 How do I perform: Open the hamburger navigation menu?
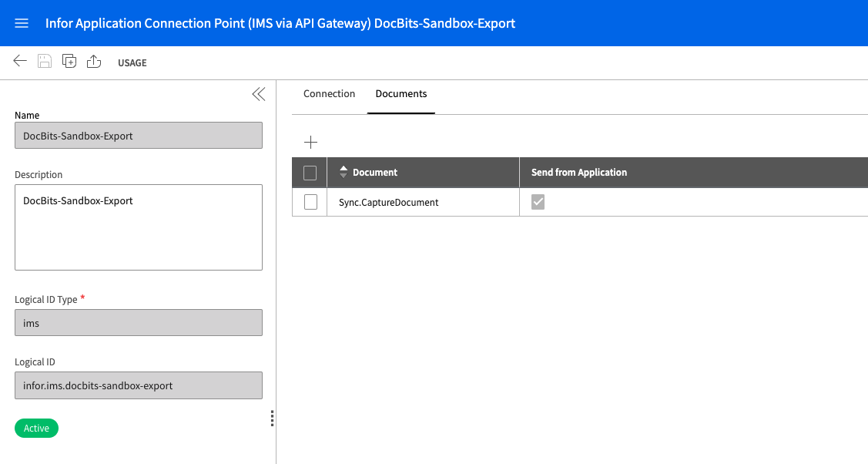click(x=22, y=23)
